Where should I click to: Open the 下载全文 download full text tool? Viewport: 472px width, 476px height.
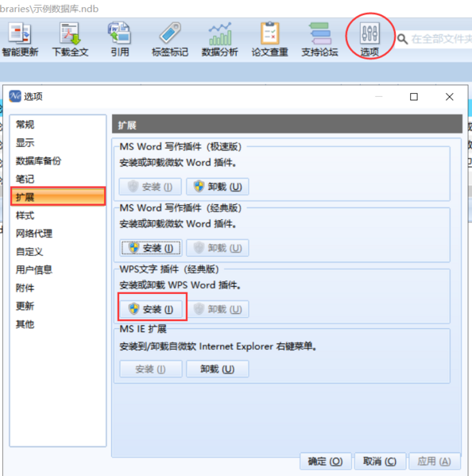click(70, 40)
